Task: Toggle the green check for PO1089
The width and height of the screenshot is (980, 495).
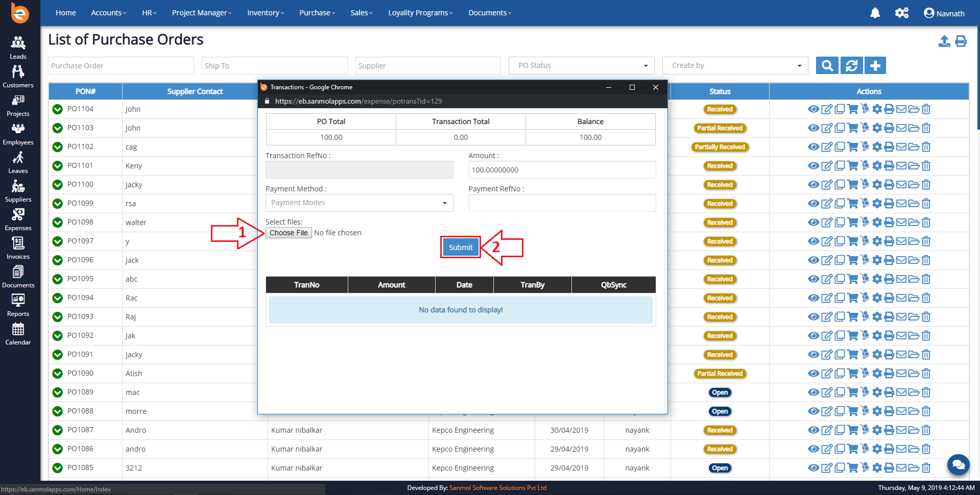Action: tap(58, 392)
